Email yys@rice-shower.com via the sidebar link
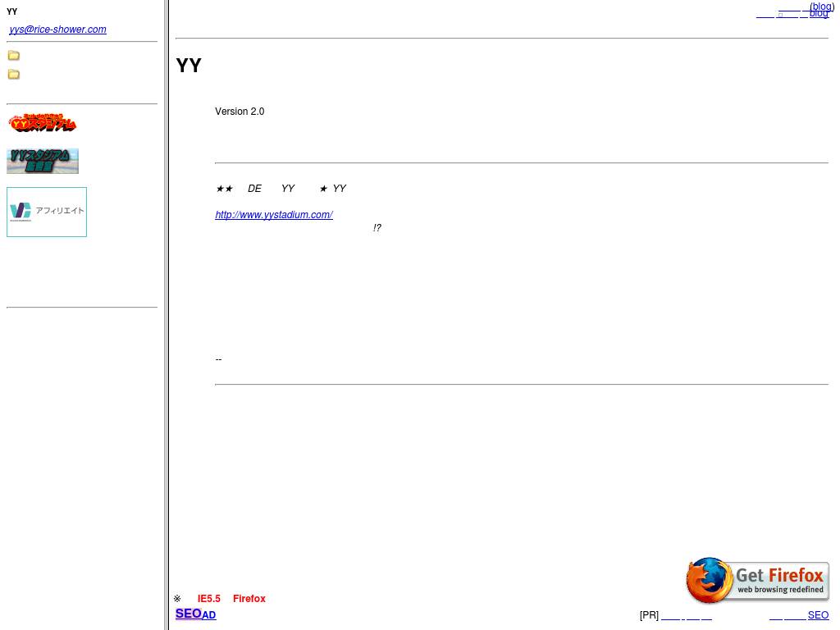This screenshot has height=630, width=840. tap(57, 30)
